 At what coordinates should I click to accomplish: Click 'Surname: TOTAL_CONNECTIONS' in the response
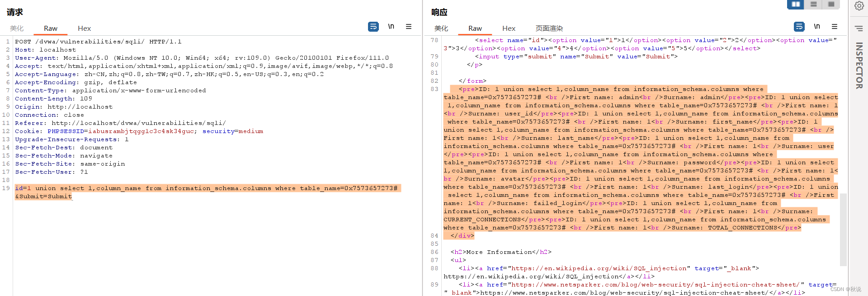[x=724, y=228]
